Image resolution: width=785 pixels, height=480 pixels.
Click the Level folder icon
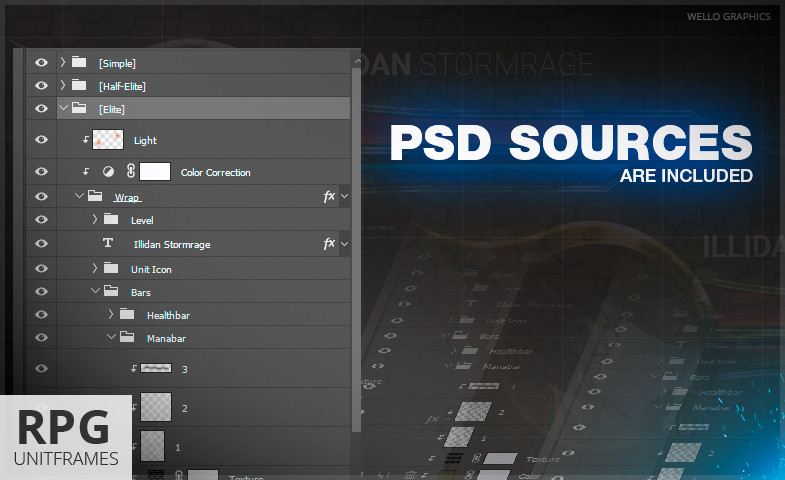(x=111, y=219)
